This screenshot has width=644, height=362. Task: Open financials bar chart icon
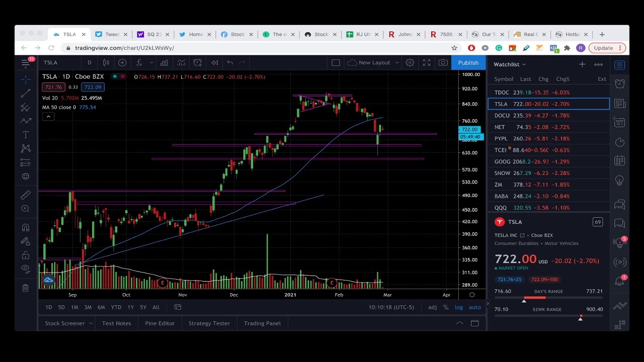[164, 62]
